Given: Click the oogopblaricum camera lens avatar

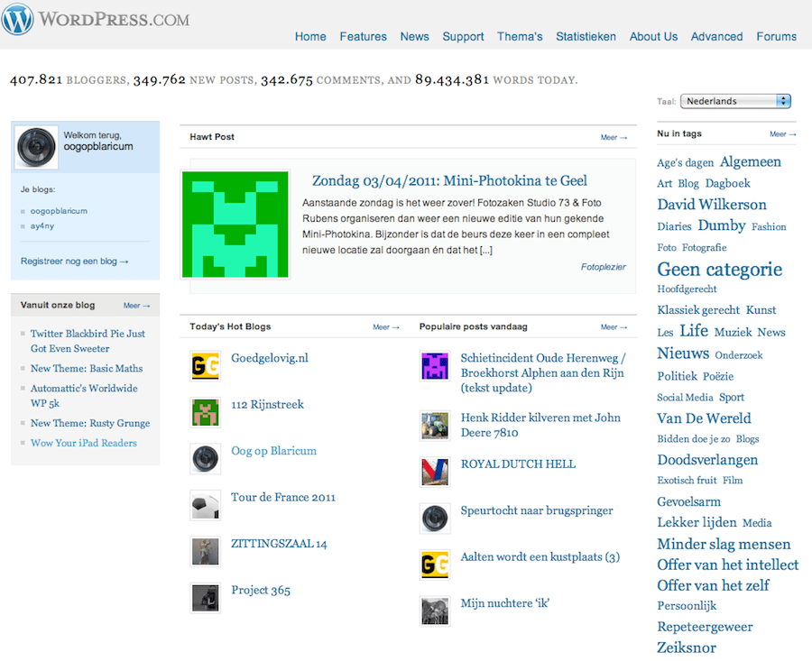Looking at the screenshot, I should pos(37,147).
